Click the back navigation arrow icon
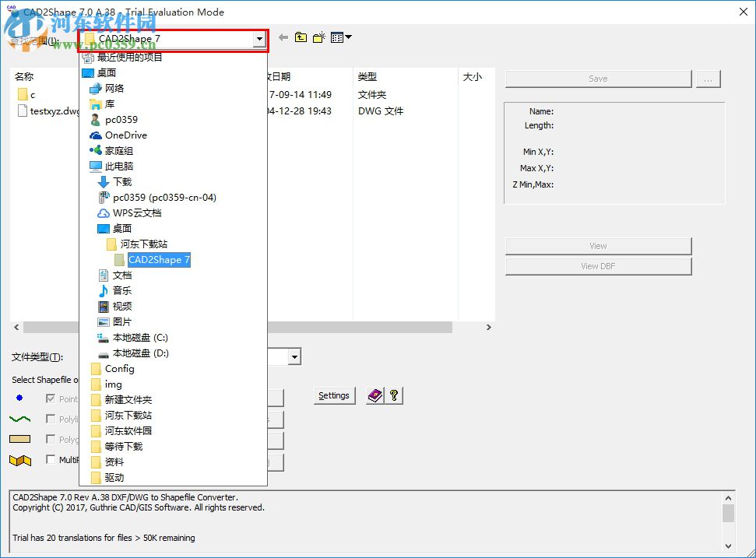 click(283, 37)
